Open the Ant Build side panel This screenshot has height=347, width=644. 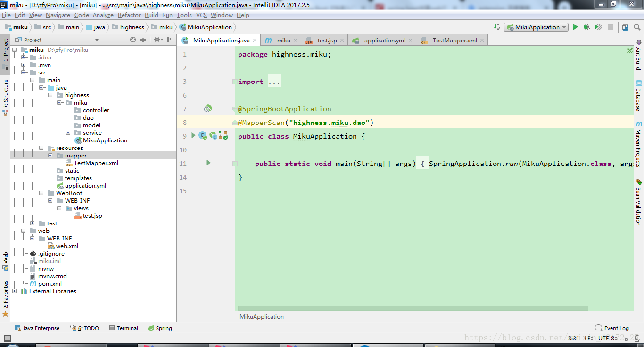click(x=639, y=55)
